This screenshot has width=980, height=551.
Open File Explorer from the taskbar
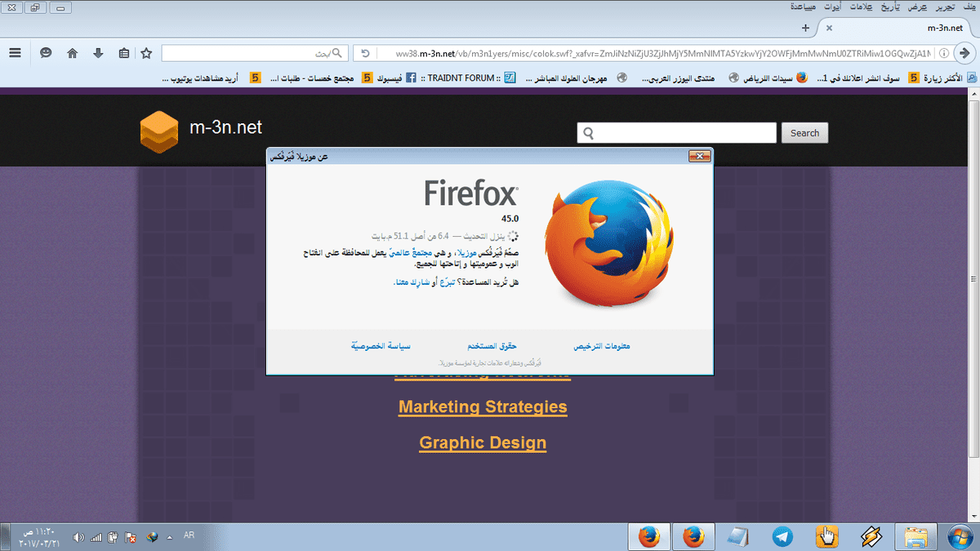pos(915,536)
